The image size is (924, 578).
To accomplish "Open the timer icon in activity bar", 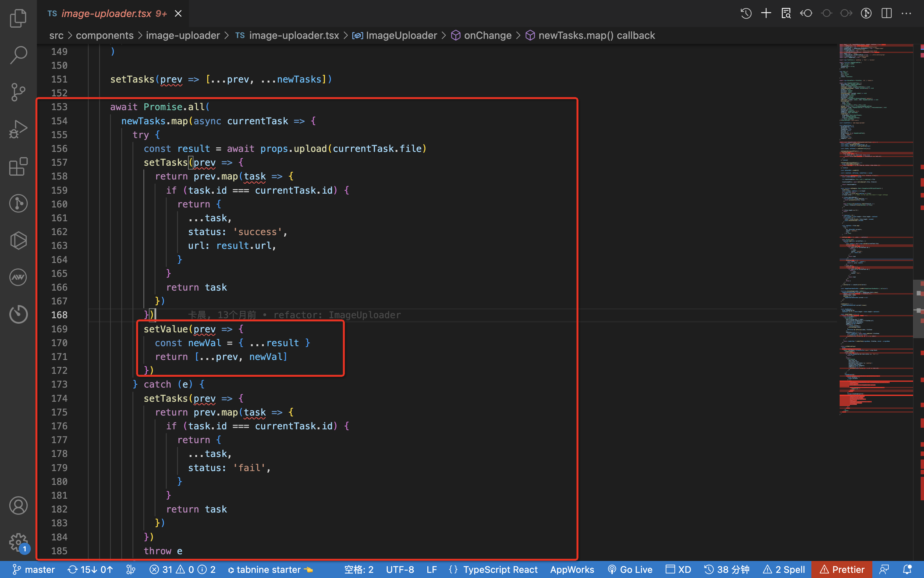I will 18,314.
